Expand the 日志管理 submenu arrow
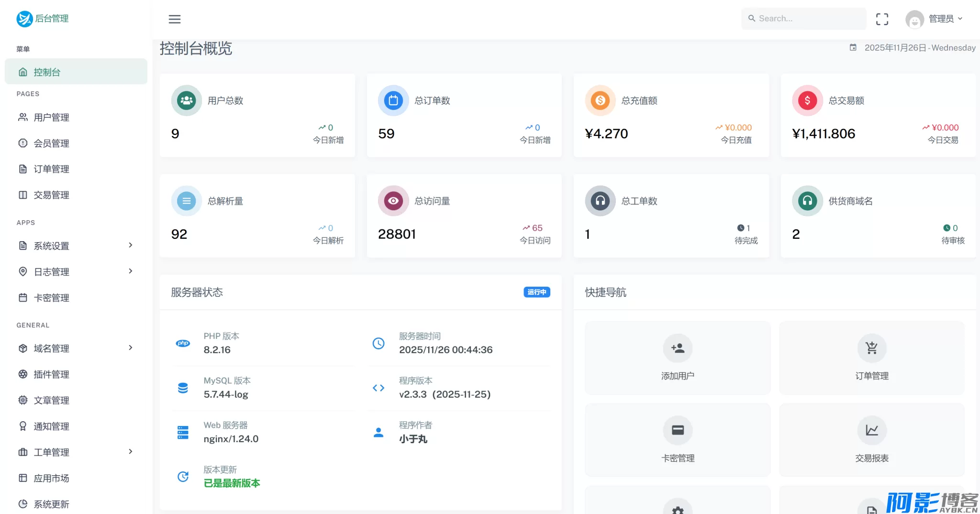The image size is (980, 514). (130, 271)
